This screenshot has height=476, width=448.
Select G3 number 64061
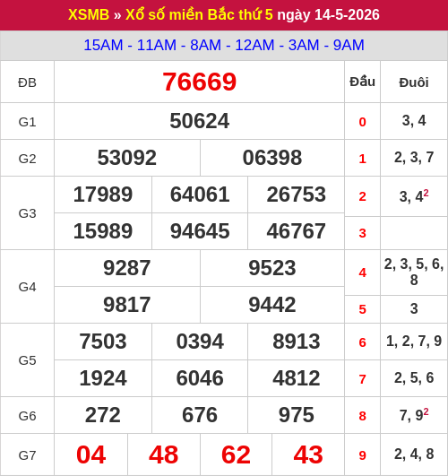point(200,195)
